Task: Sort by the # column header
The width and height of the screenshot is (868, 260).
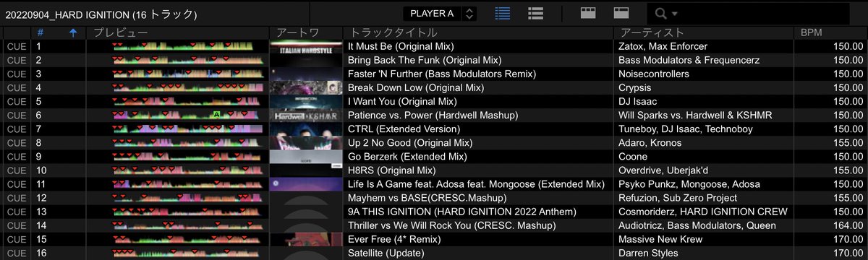Action: click(41, 32)
